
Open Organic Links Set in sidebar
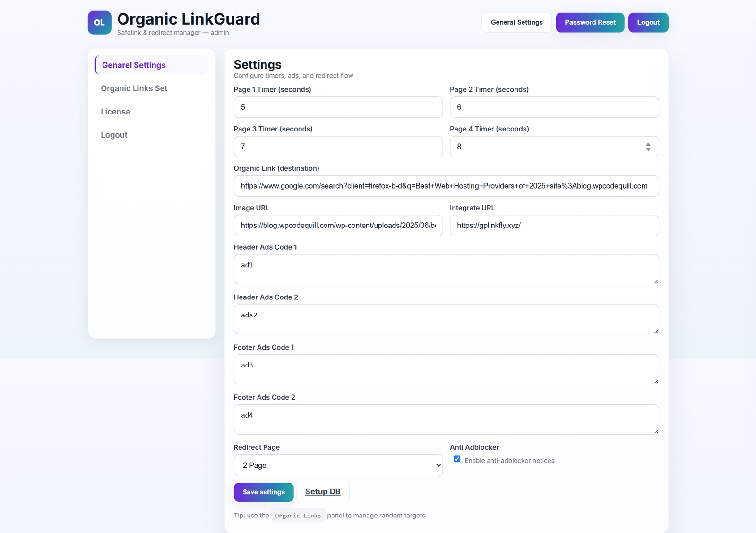134,88
